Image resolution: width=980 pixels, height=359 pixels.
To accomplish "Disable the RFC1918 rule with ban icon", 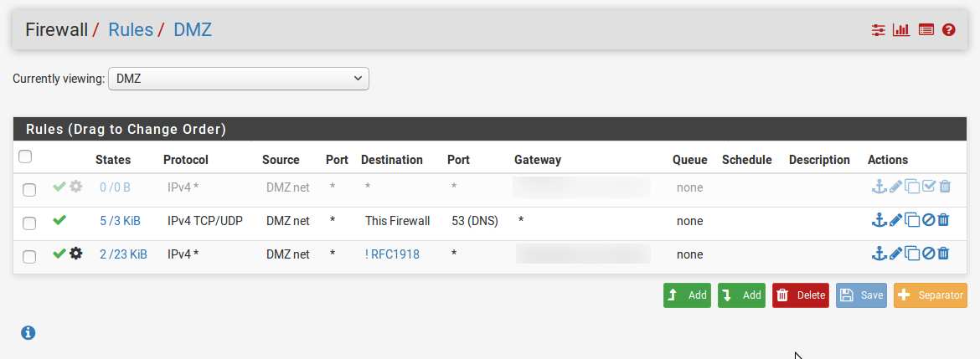I will (x=929, y=253).
